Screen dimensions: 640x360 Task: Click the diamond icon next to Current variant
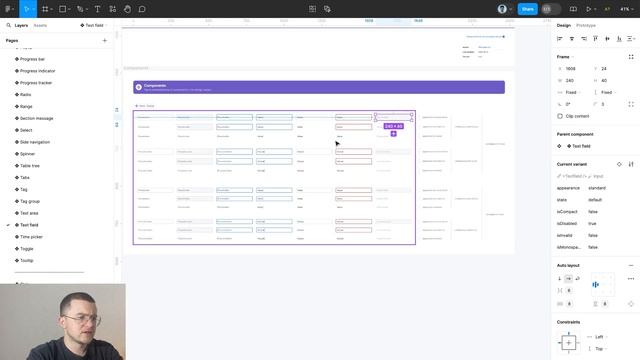coord(619,164)
